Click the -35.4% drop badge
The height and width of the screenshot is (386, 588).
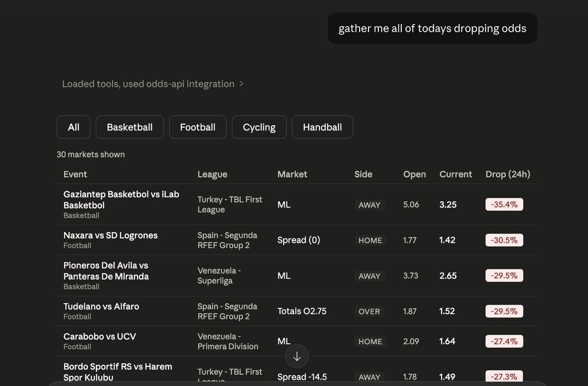point(504,205)
